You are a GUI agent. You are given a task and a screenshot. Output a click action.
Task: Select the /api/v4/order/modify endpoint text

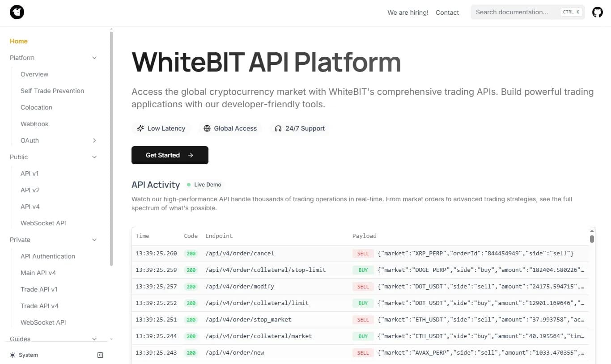click(240, 287)
